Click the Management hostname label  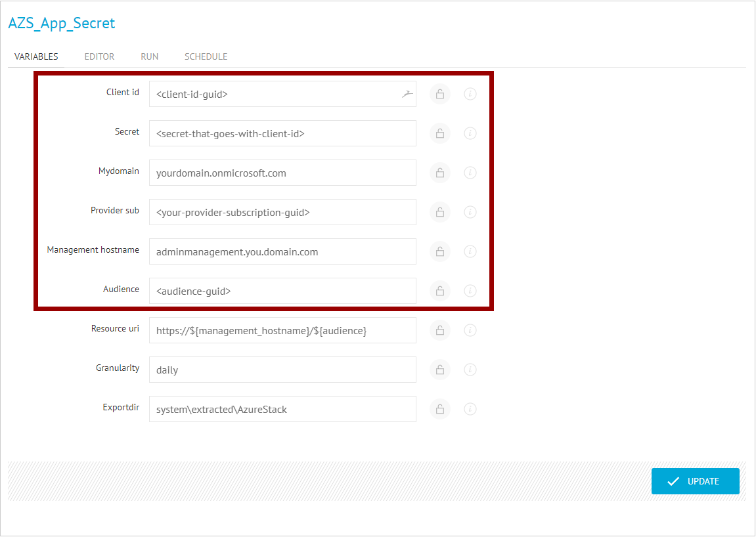pos(93,249)
